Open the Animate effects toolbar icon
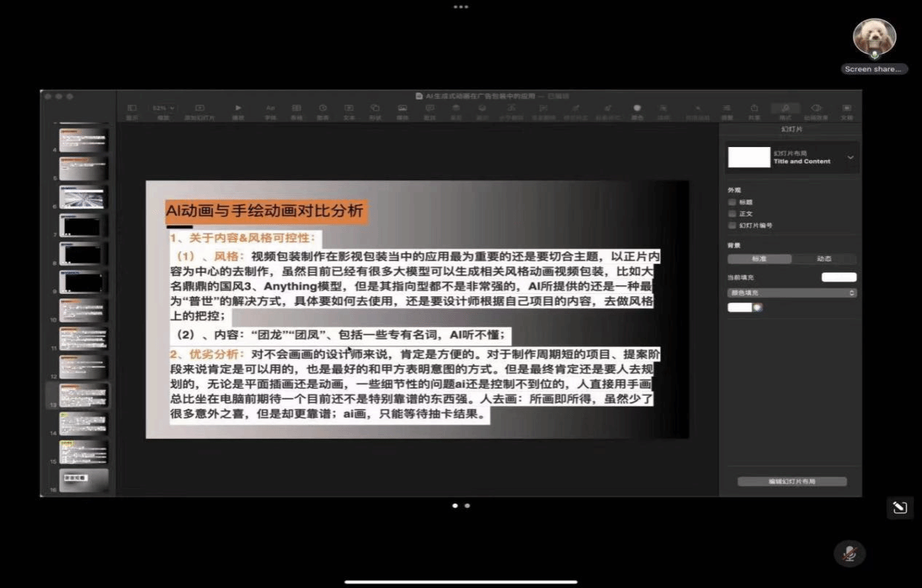Viewport: 922px width, 588px height. tap(816, 109)
